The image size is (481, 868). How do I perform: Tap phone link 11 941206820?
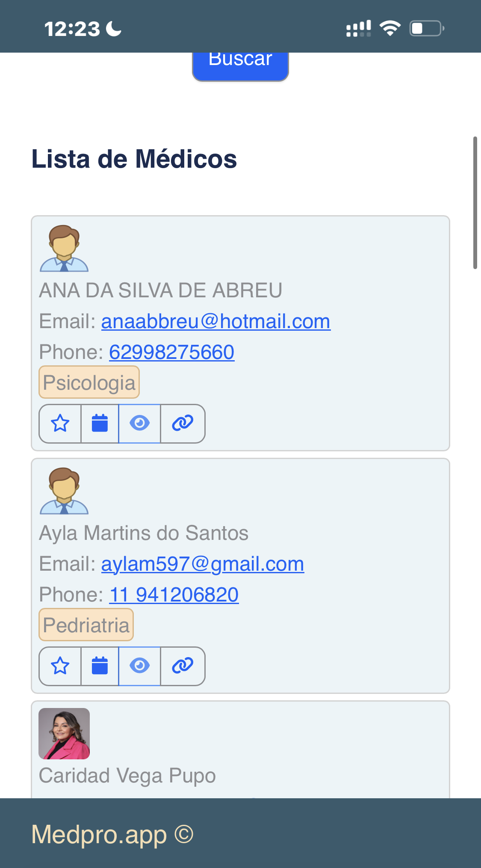[174, 595]
